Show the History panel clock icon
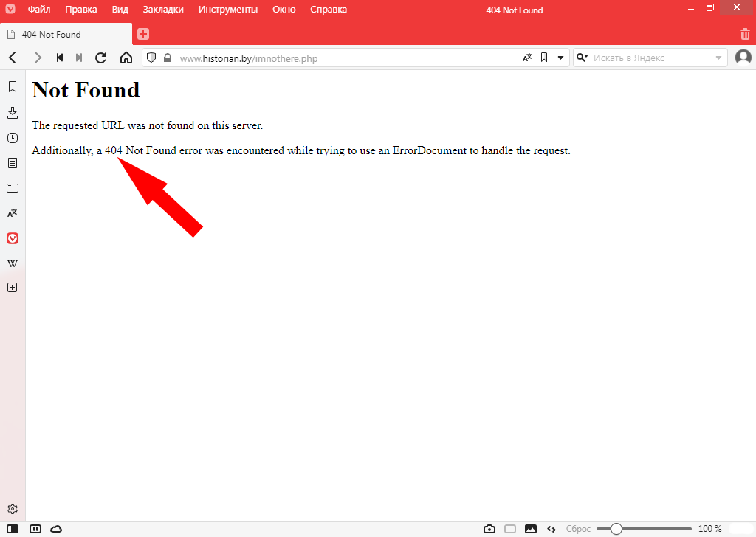The width and height of the screenshot is (756, 537). point(12,138)
